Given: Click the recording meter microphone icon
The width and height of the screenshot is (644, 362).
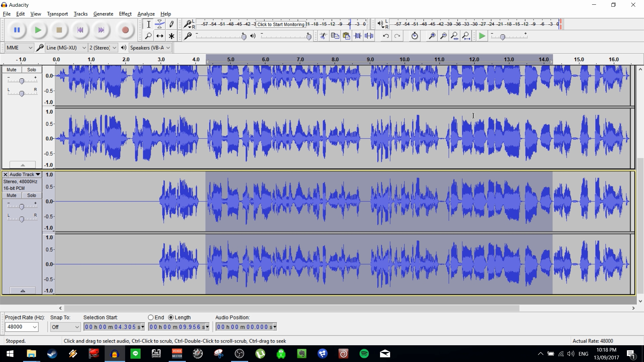Looking at the screenshot, I should tap(187, 24).
